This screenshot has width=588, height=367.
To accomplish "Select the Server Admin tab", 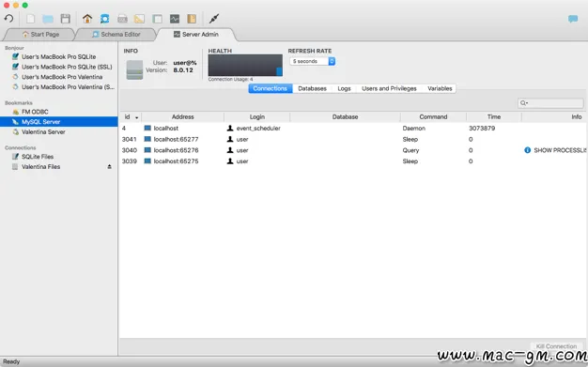I will [x=195, y=34].
